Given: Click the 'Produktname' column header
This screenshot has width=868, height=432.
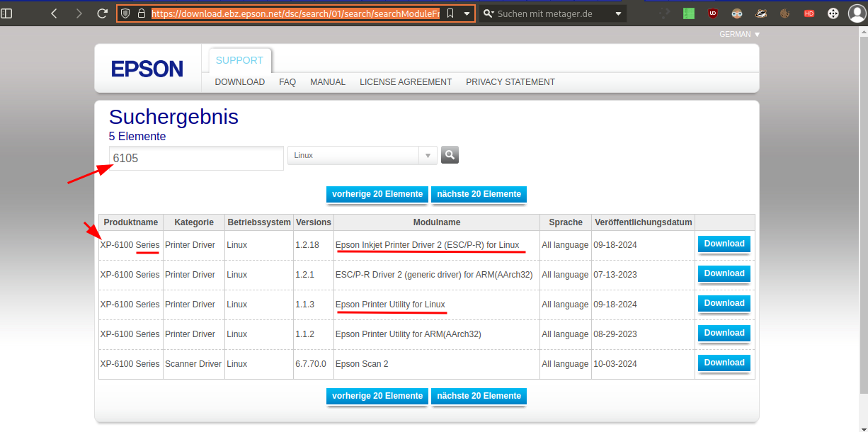Looking at the screenshot, I should pyautogui.click(x=131, y=222).
